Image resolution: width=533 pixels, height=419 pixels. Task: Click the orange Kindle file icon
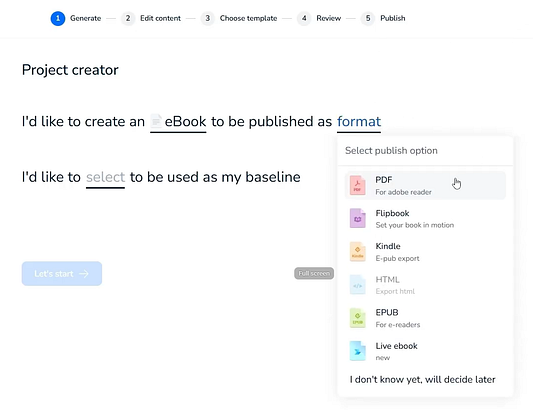coord(358,251)
